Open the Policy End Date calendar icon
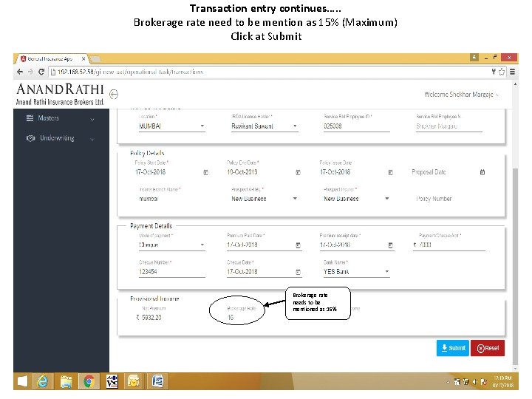Viewport: 532px width, 399px height. coord(298,172)
